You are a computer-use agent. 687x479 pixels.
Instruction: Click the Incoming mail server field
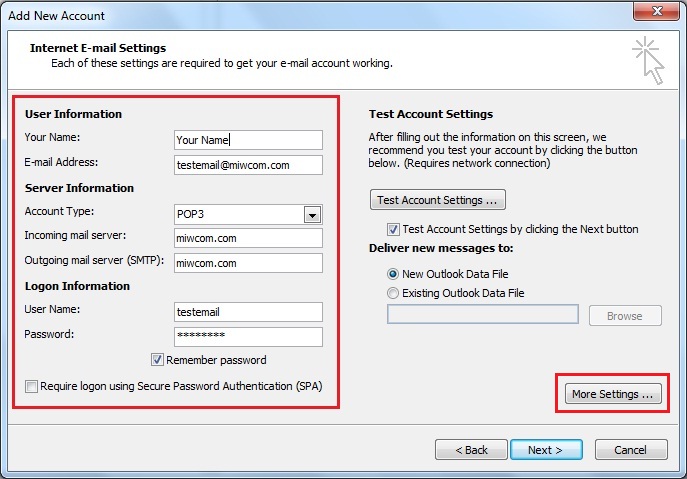[248, 238]
